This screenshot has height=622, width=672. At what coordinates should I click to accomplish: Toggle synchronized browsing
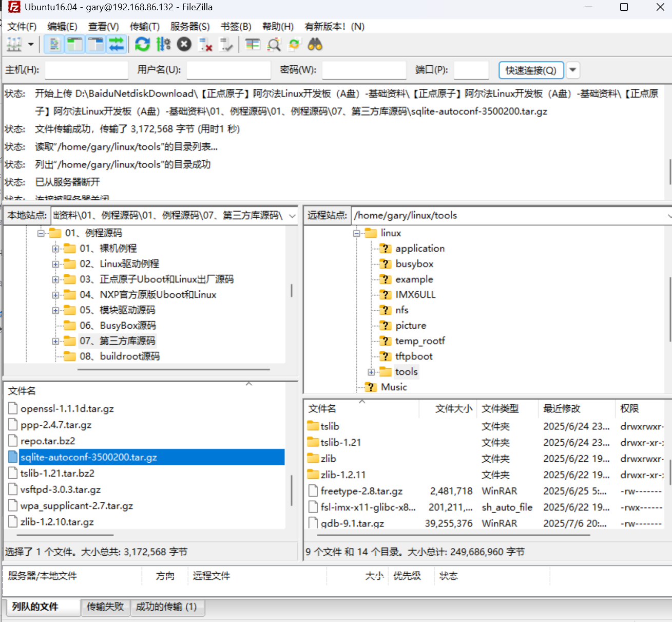click(294, 44)
